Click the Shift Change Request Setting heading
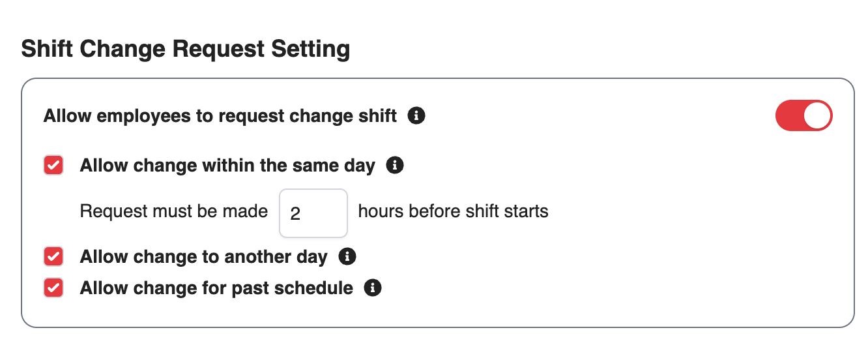 point(186,50)
